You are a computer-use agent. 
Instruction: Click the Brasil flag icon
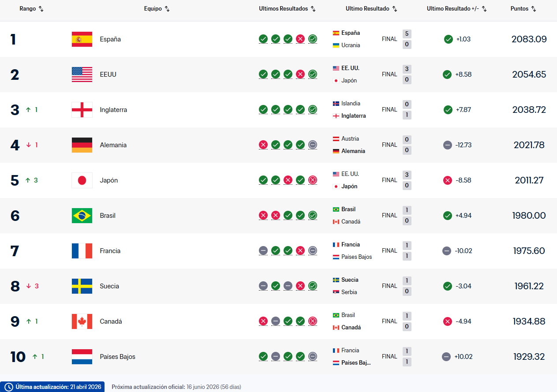pos(82,215)
